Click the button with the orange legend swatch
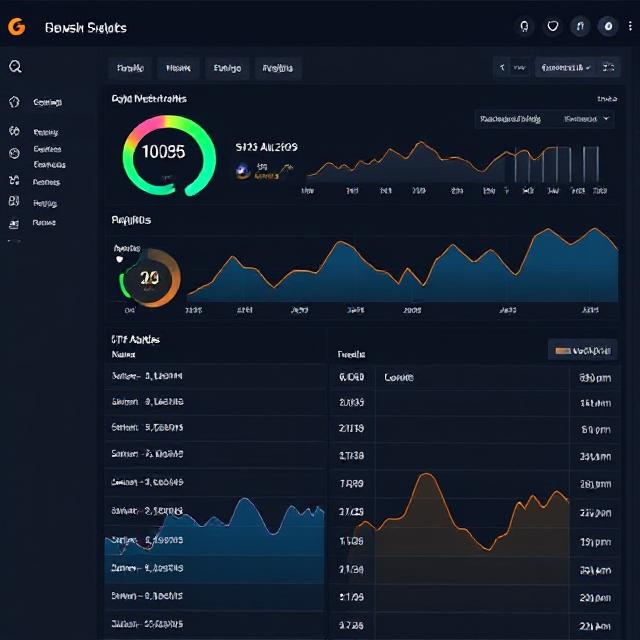 (583, 350)
